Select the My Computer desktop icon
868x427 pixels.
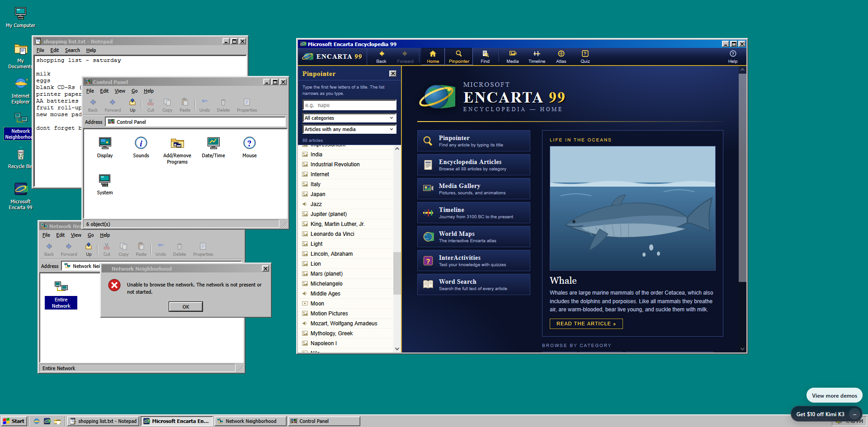pos(20,18)
